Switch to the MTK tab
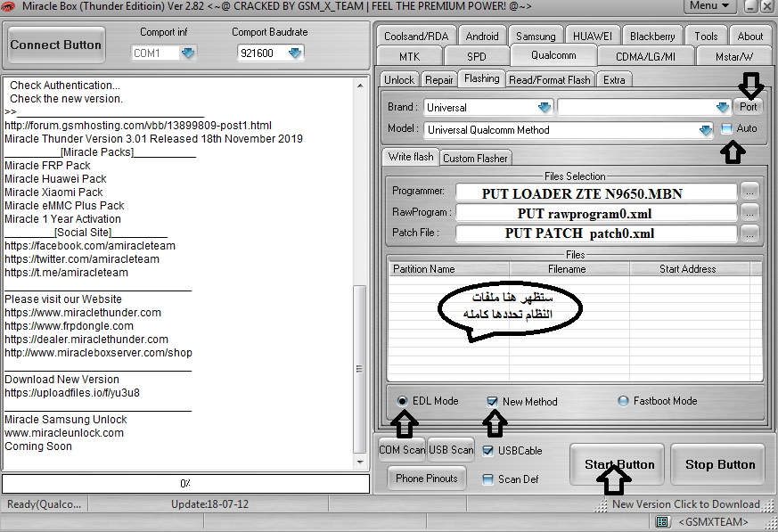778x532 pixels. pyautogui.click(x=409, y=56)
